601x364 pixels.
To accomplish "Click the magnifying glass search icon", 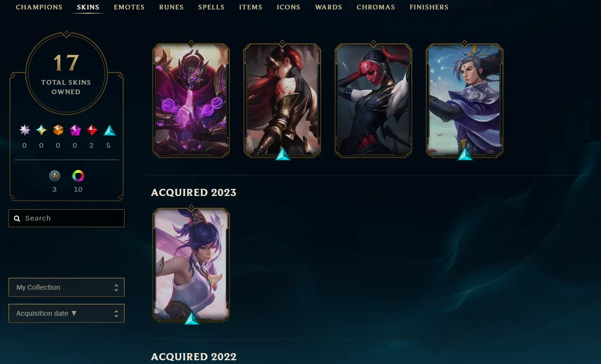I will 17,218.
